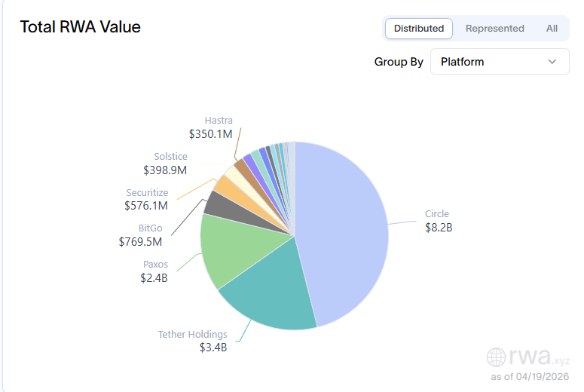The image size is (584, 392).
Task: Click the Circle lavender pie slice
Action: (343, 231)
